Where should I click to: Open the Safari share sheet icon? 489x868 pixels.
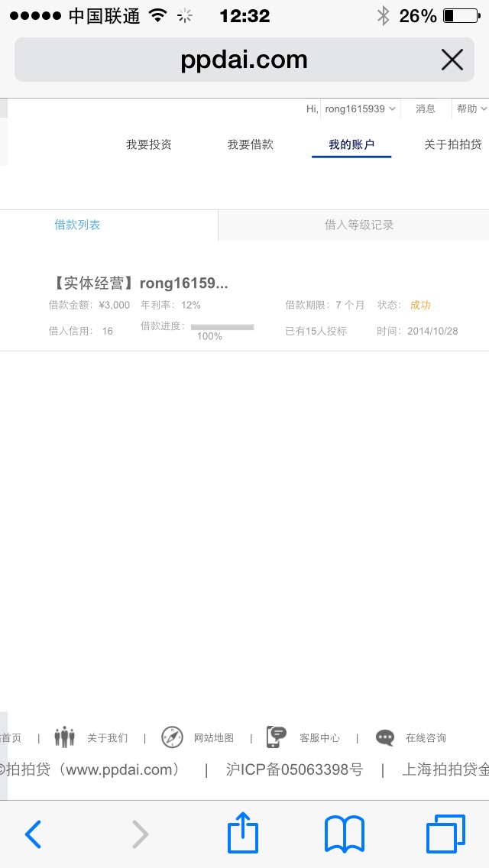pyautogui.click(x=243, y=832)
